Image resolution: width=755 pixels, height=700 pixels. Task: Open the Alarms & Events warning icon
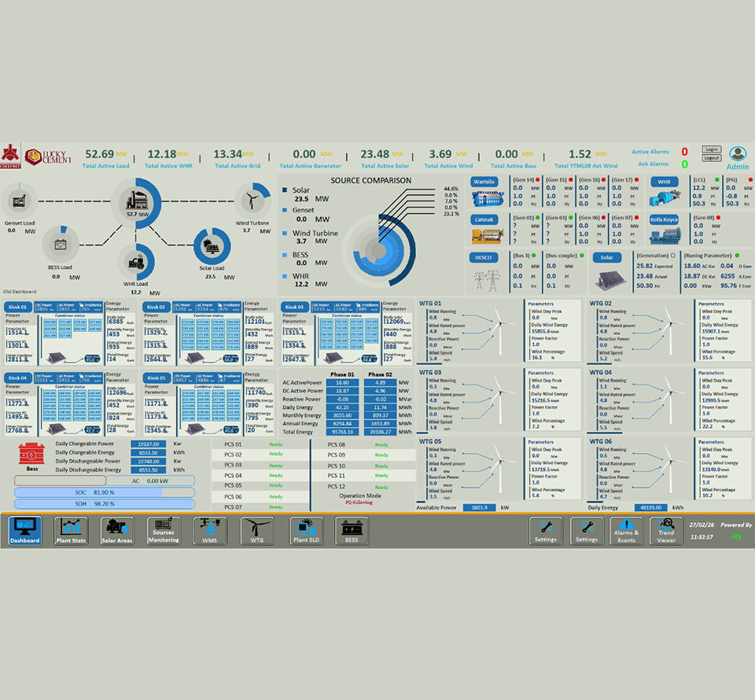pos(626,531)
